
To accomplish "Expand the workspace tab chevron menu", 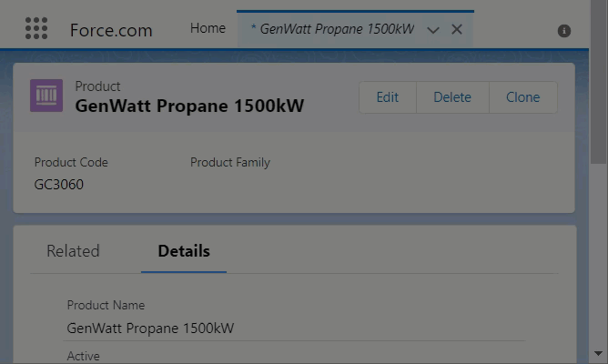I will pyautogui.click(x=433, y=30).
